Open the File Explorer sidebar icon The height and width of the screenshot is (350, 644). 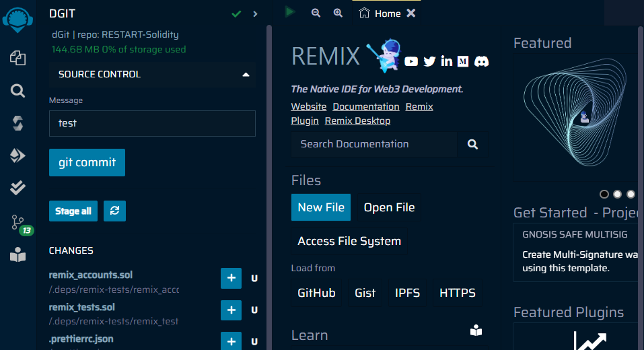17,58
